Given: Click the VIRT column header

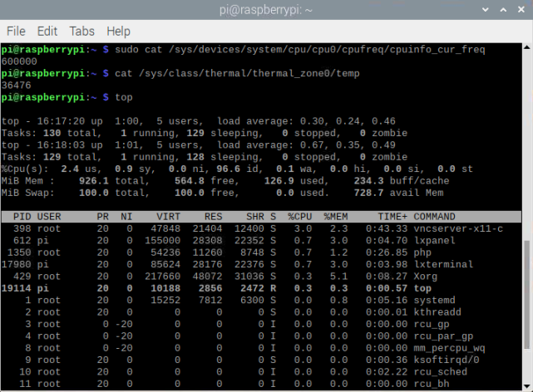Looking at the screenshot, I should tap(168, 217).
